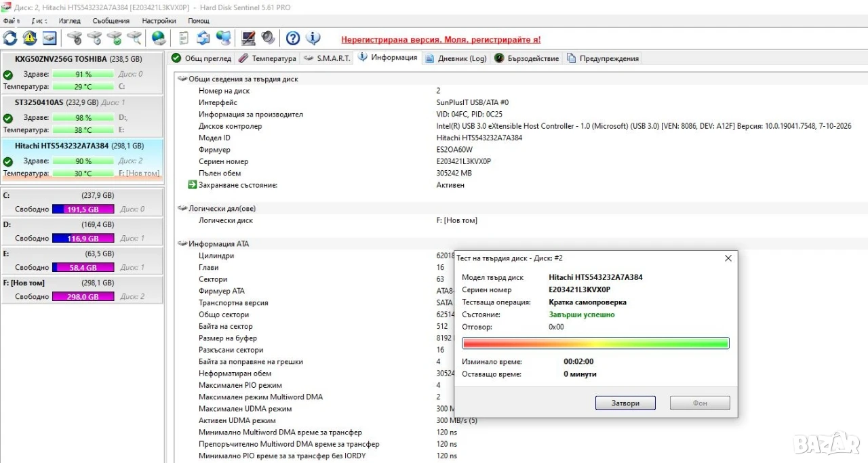Click the blue-framed disk toolbar icon
Viewport: 868px width, 463px height.
[x=50, y=38]
